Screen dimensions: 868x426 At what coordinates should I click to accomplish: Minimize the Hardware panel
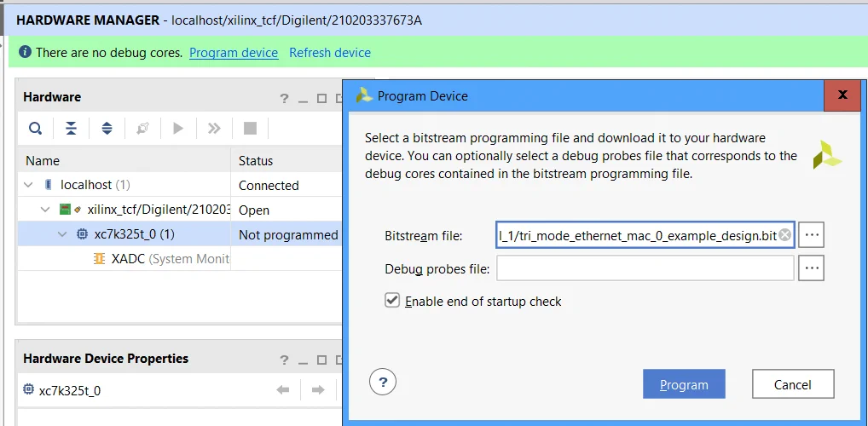[302, 100]
